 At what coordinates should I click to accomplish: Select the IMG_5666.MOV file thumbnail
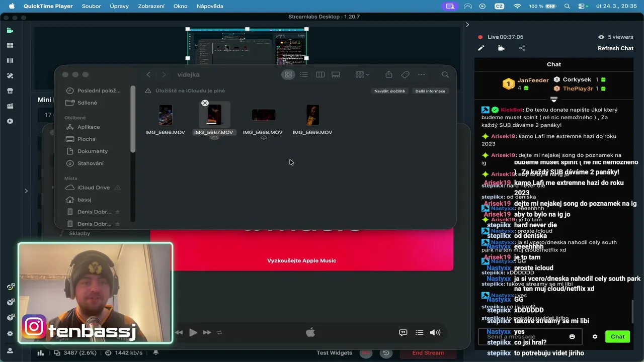(x=166, y=115)
